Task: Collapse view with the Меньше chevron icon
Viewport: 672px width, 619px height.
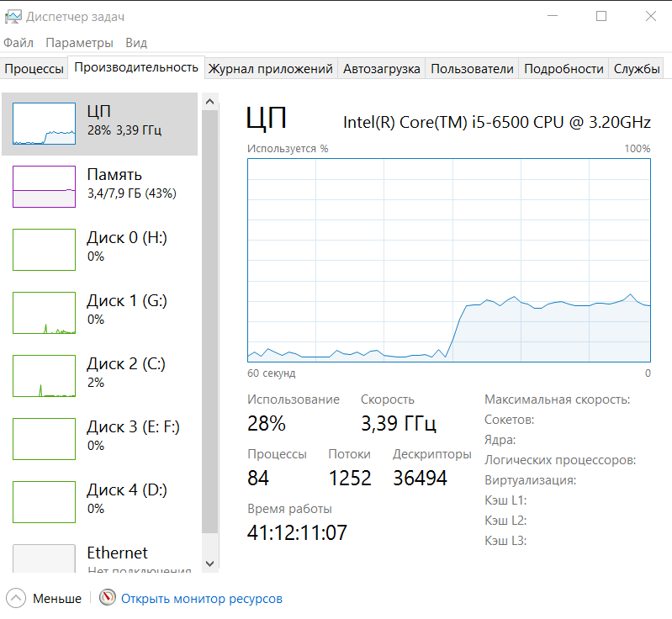Action: pyautogui.click(x=16, y=599)
